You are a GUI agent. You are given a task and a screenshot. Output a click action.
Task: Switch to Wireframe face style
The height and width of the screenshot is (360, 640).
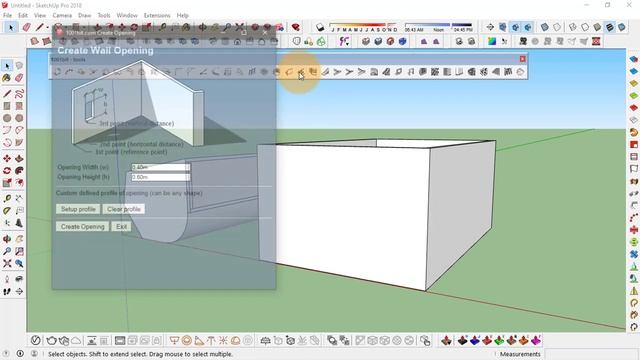pyautogui.click(x=573, y=27)
